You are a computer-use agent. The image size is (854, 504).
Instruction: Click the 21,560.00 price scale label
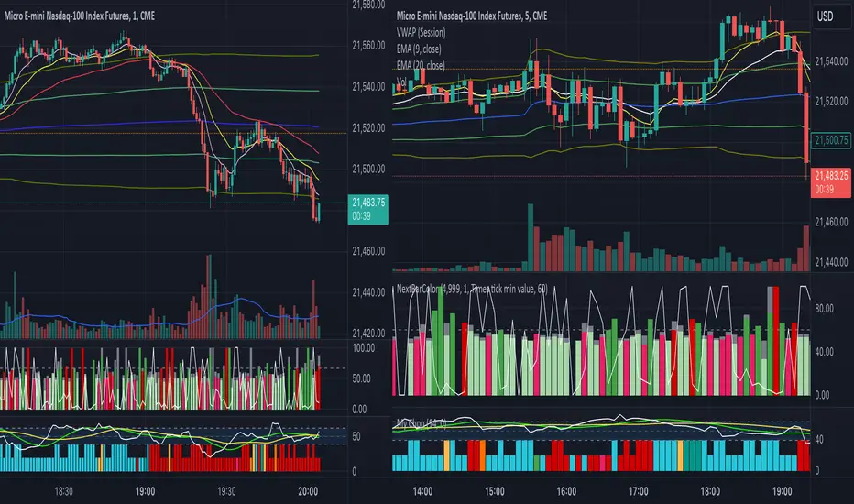tap(368, 46)
